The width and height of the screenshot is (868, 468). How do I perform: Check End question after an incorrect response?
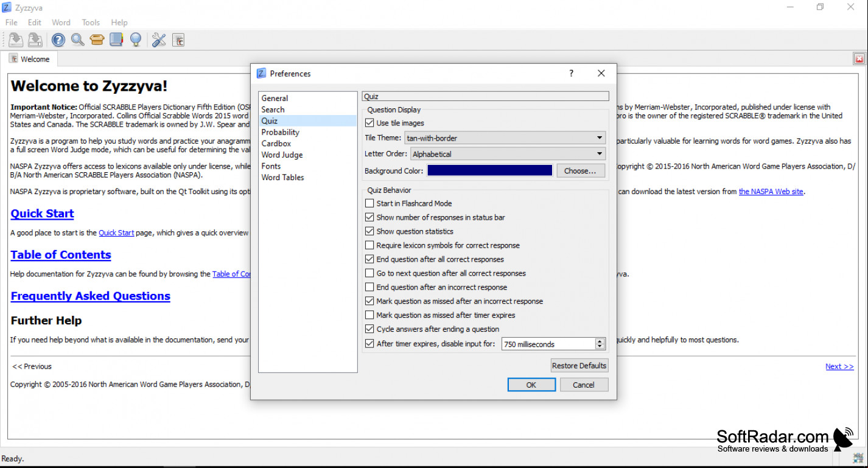pyautogui.click(x=369, y=287)
